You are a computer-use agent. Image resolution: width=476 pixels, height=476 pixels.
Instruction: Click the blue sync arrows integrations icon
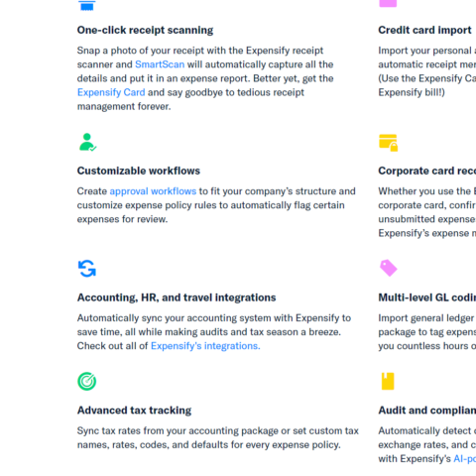(x=87, y=269)
